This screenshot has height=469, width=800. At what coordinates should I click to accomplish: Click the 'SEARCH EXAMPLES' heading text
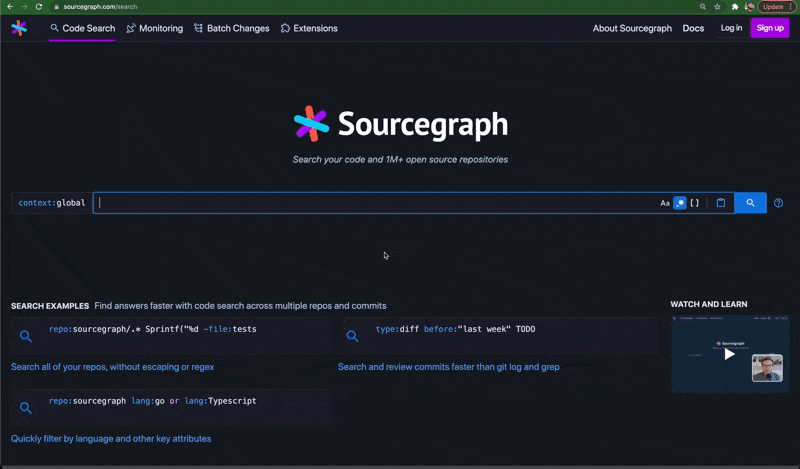[50, 306]
